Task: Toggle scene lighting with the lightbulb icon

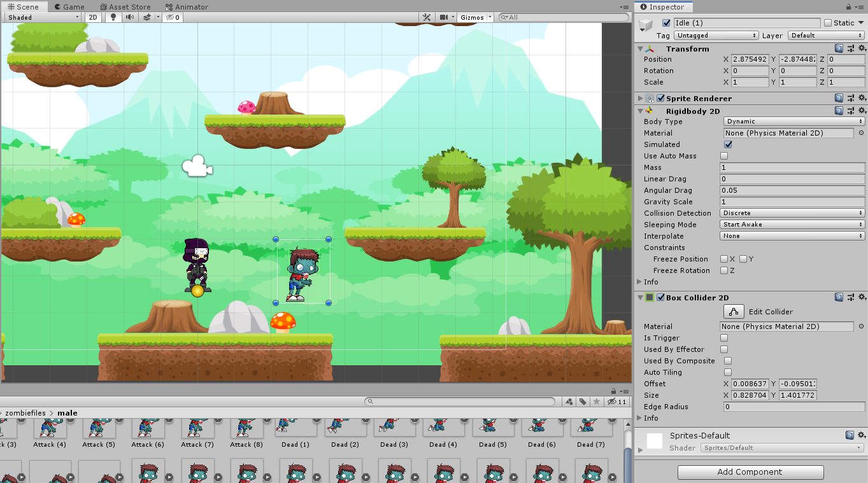Action: pyautogui.click(x=113, y=17)
